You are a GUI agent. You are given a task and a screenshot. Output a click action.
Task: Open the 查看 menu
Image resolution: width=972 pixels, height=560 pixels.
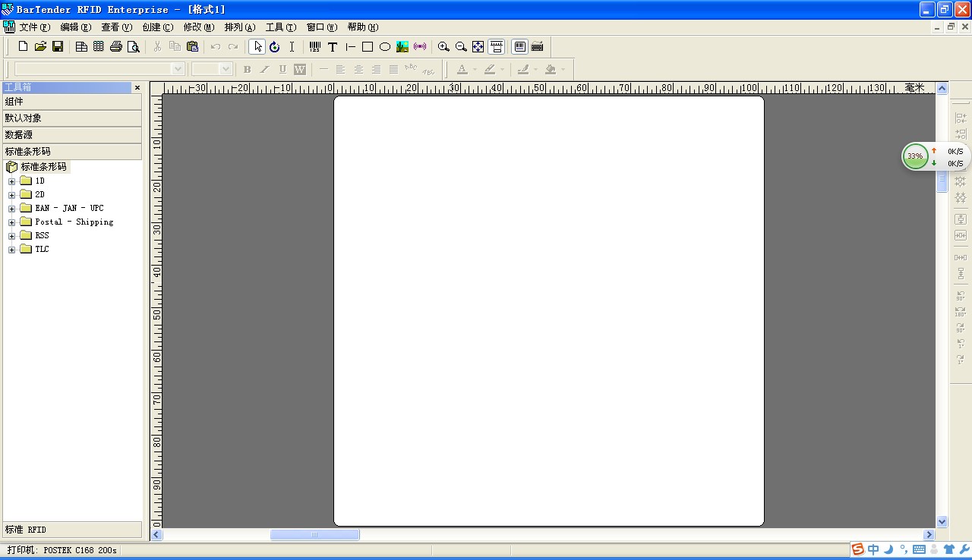116,27
